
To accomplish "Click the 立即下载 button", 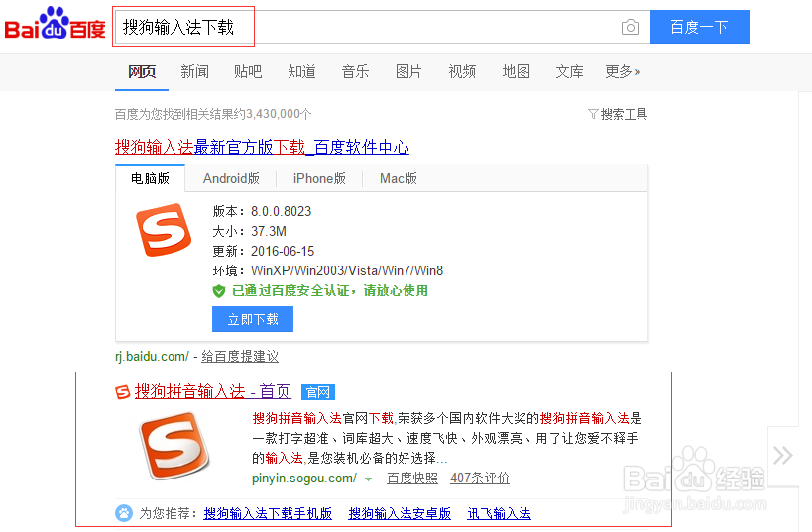I will click(x=253, y=319).
